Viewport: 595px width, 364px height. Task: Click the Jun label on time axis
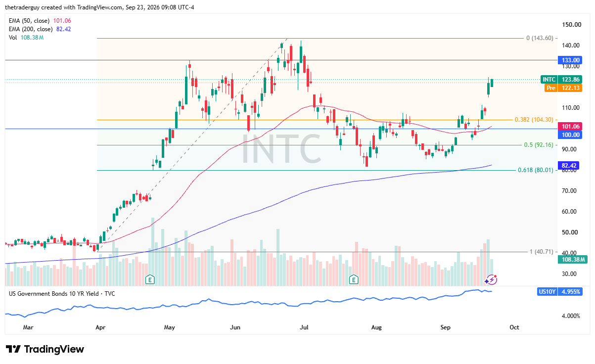click(235, 327)
